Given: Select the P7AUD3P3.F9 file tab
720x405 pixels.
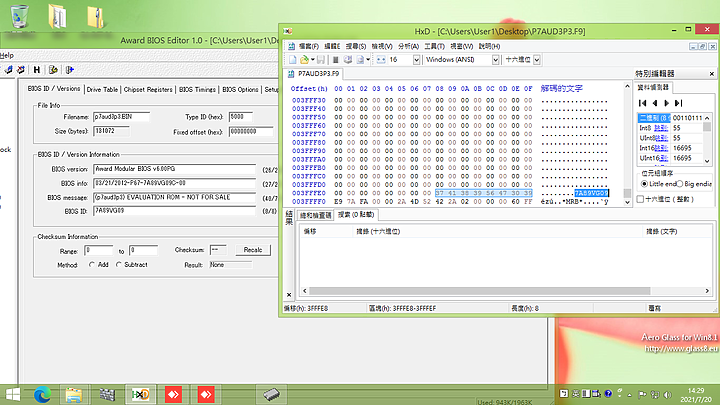Looking at the screenshot, I should click(313, 73).
